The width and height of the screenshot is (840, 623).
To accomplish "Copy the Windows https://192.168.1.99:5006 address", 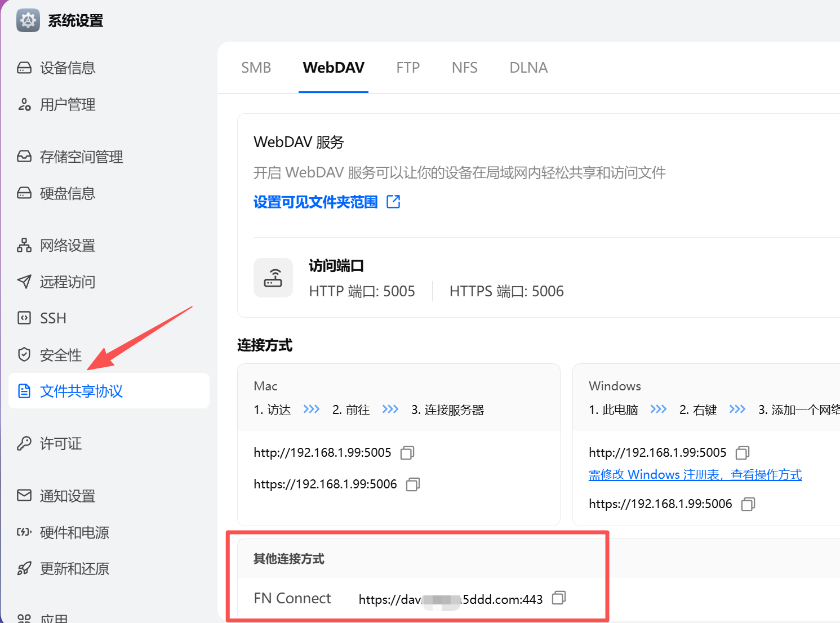I will 748,504.
